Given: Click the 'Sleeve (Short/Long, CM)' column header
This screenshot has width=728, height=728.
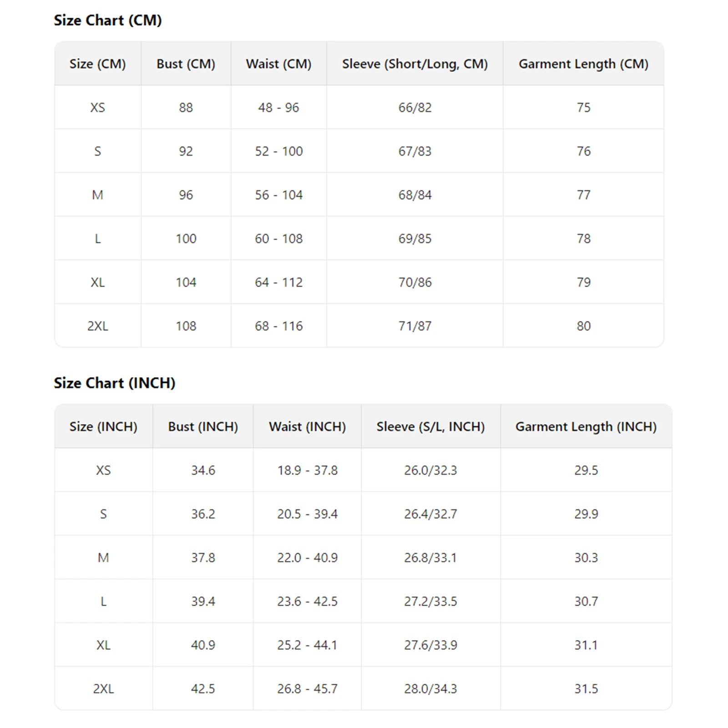Looking at the screenshot, I should coord(415,64).
